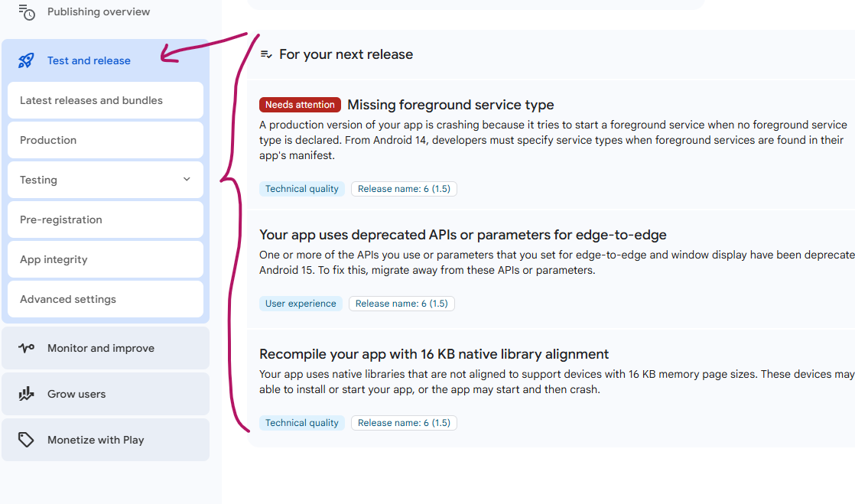Go to App integrity
Image resolution: width=855 pixels, height=504 pixels.
tap(105, 259)
